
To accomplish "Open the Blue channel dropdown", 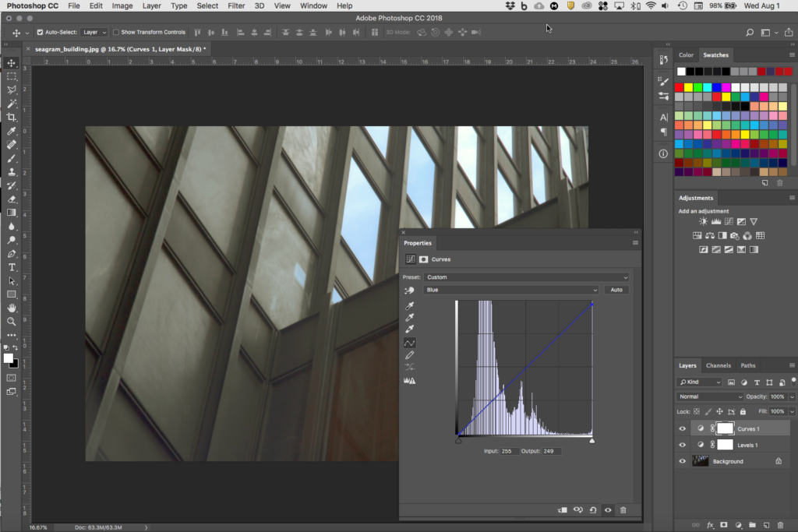I will [511, 290].
